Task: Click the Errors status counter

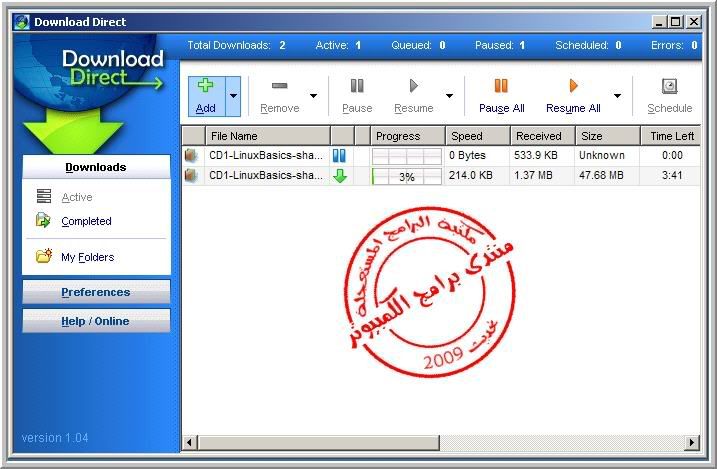Action: coord(674,45)
